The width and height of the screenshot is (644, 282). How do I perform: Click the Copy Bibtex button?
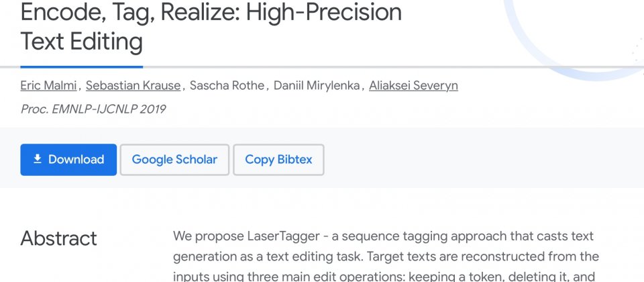[278, 160]
